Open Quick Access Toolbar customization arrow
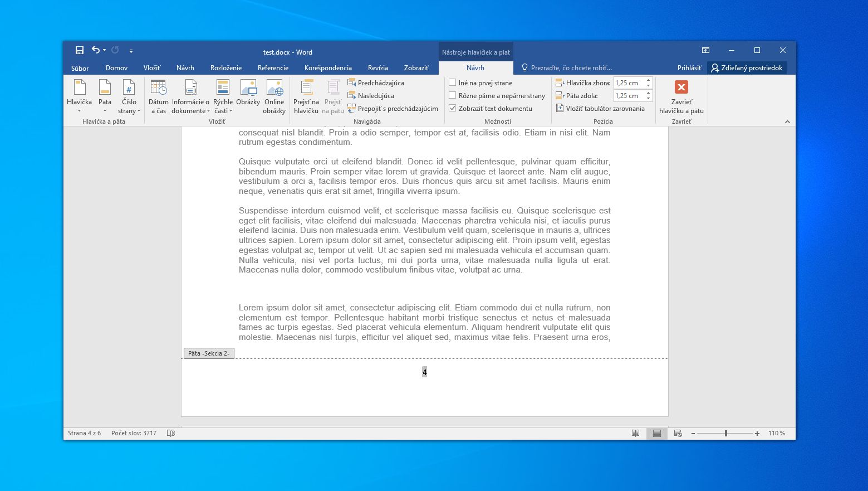 click(131, 51)
